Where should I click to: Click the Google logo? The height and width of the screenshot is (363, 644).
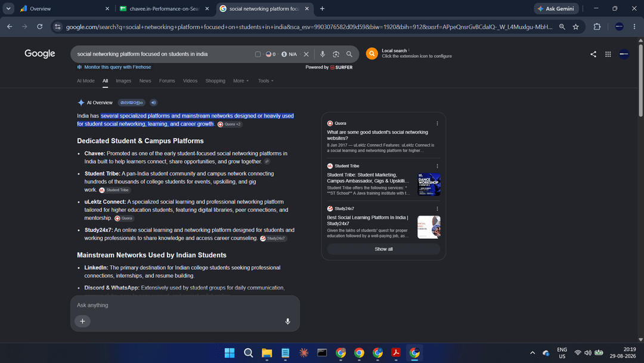tap(39, 54)
